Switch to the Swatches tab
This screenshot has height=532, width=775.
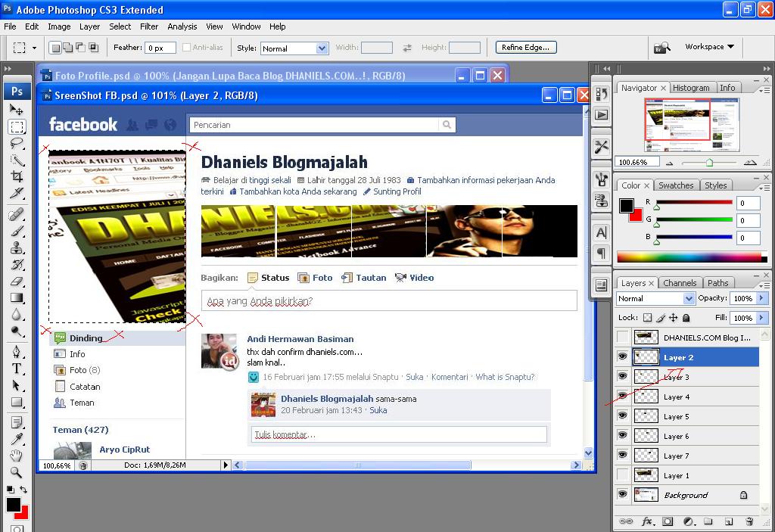coord(676,185)
